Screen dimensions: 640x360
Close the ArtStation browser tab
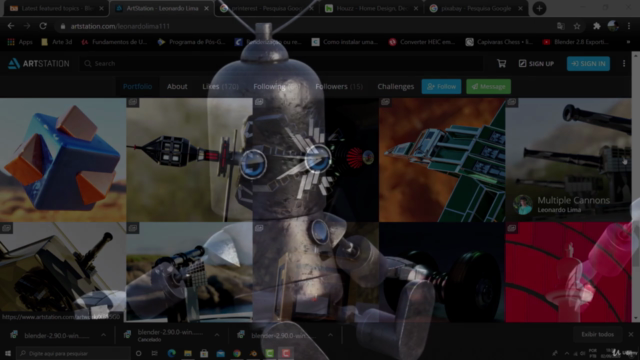(x=207, y=8)
